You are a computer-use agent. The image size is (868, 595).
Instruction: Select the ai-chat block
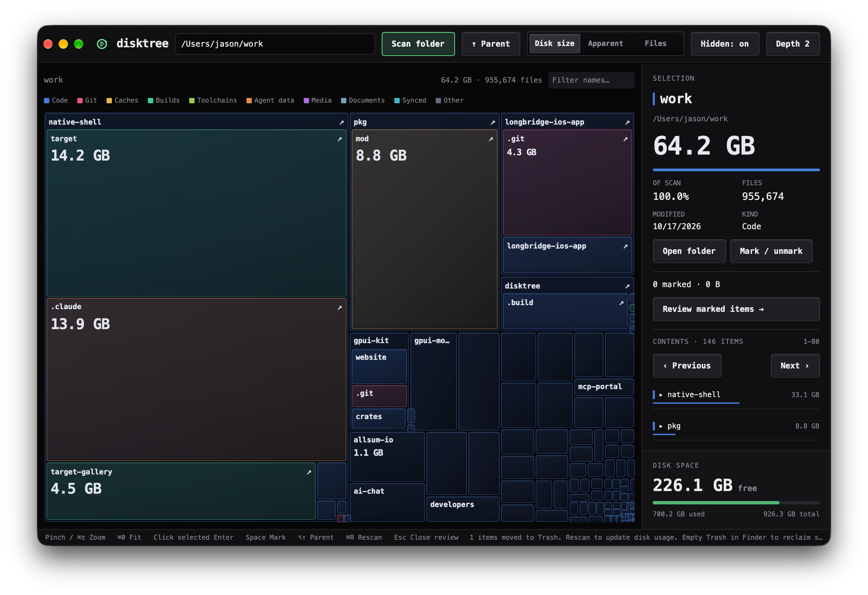[387, 502]
